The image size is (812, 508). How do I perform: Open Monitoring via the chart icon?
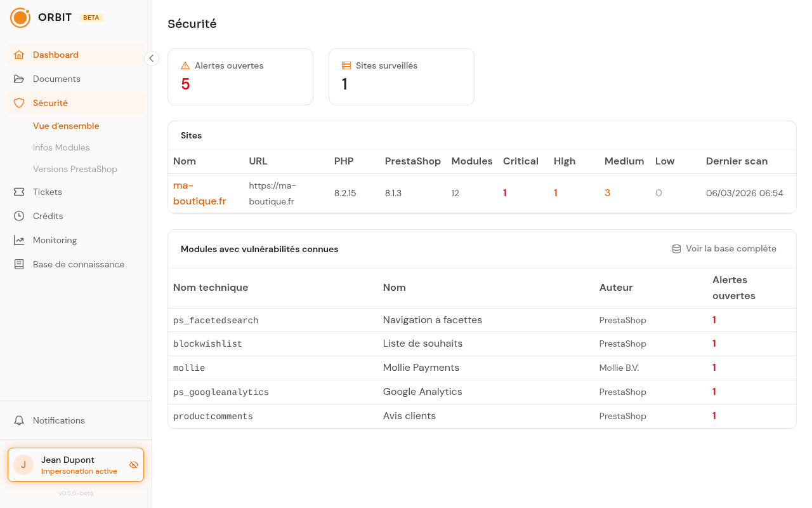click(19, 240)
